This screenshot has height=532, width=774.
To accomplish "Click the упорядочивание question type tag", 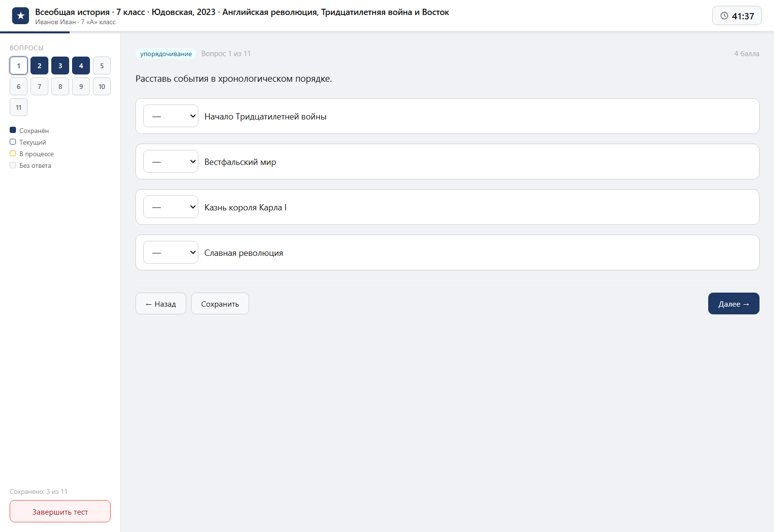I will tap(166, 54).
